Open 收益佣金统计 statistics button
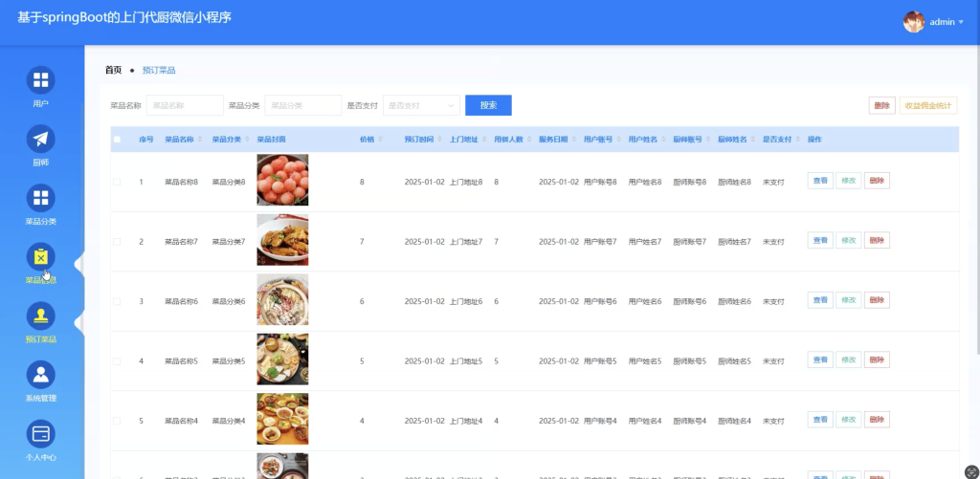 pyautogui.click(x=928, y=105)
